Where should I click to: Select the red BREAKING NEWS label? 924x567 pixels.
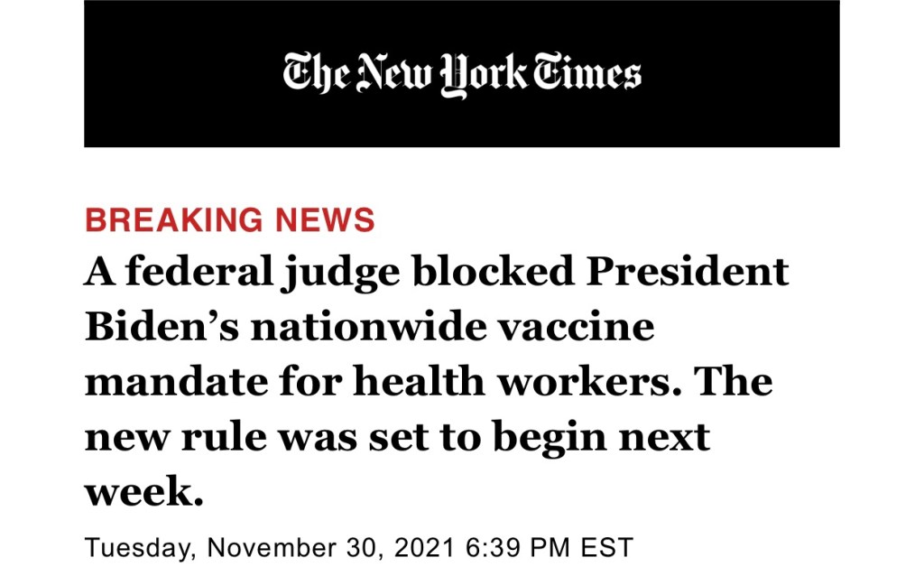[229, 220]
